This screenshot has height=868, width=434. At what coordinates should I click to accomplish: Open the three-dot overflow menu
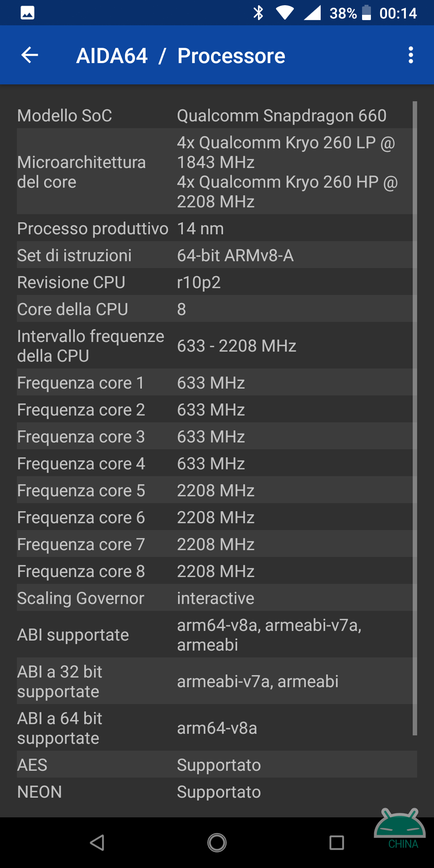pyautogui.click(x=410, y=55)
